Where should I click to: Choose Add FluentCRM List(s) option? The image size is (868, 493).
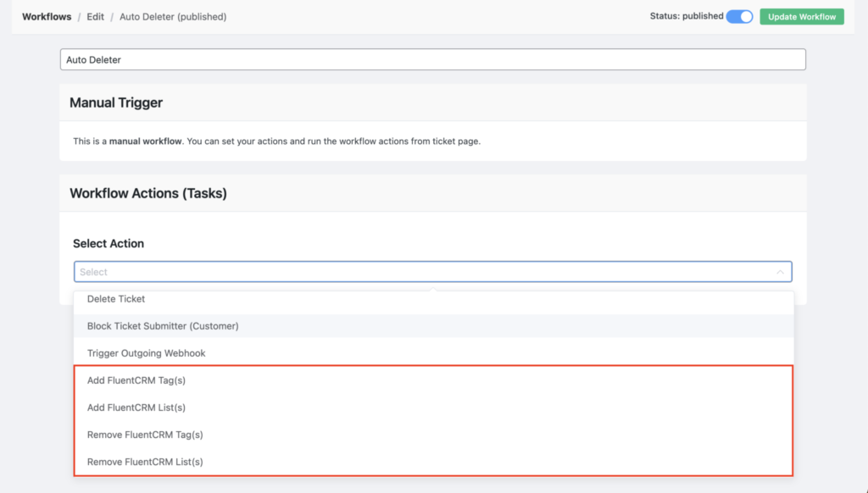pos(136,407)
